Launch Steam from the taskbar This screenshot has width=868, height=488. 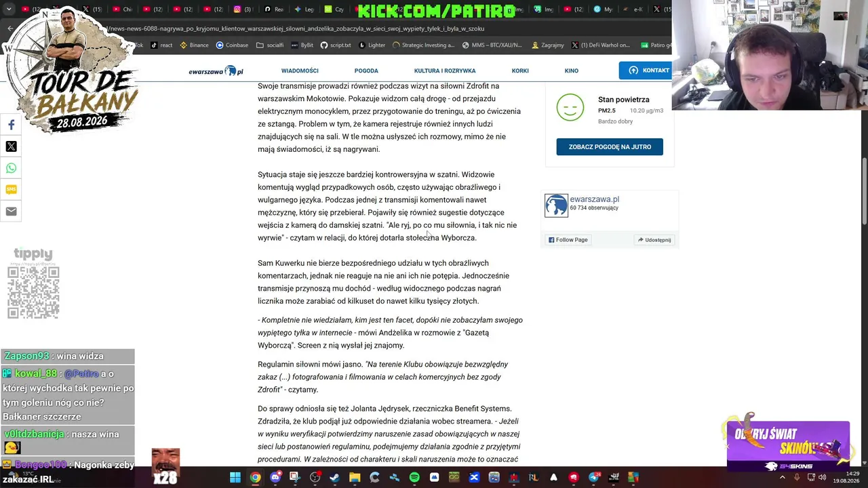[x=334, y=478]
